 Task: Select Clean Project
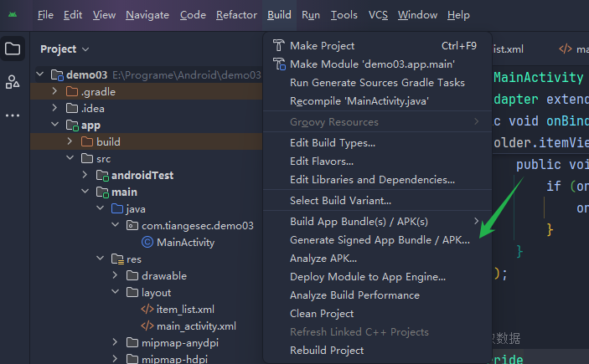pos(378,313)
